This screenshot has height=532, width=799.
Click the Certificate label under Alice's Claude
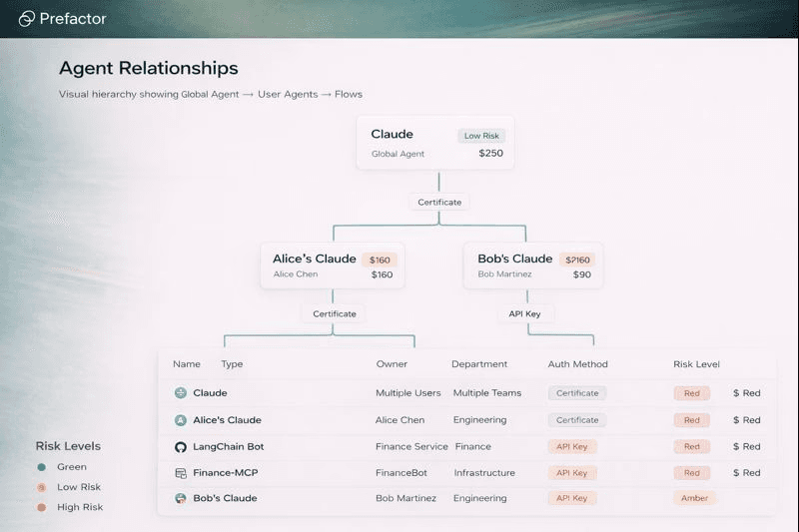coord(335,314)
